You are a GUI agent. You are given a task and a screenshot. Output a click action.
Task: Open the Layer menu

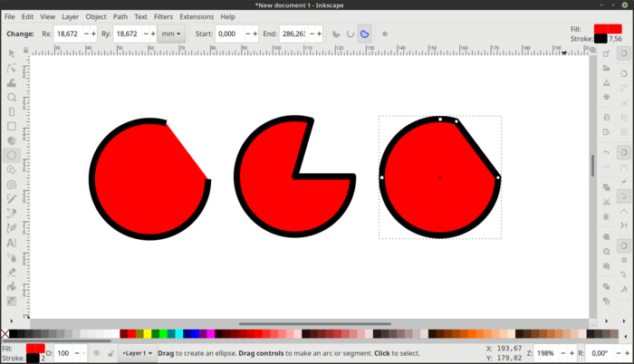71,16
